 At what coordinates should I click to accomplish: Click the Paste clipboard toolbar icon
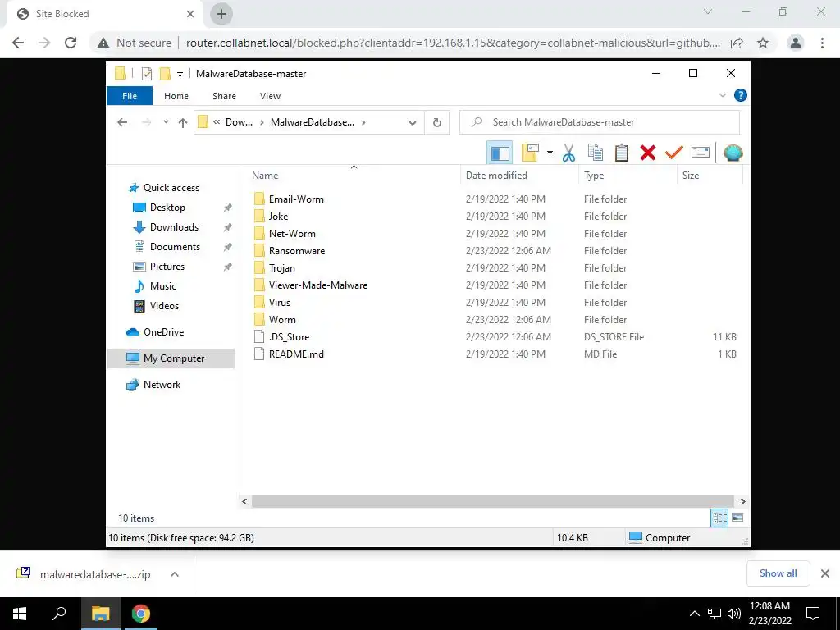(622, 153)
